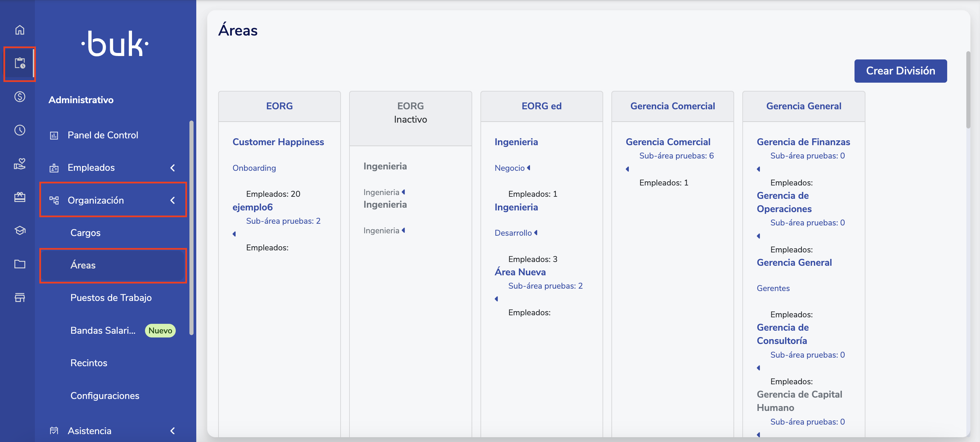The image size is (980, 442).
Task: Open the folder icon in sidebar
Action: pyautogui.click(x=20, y=264)
